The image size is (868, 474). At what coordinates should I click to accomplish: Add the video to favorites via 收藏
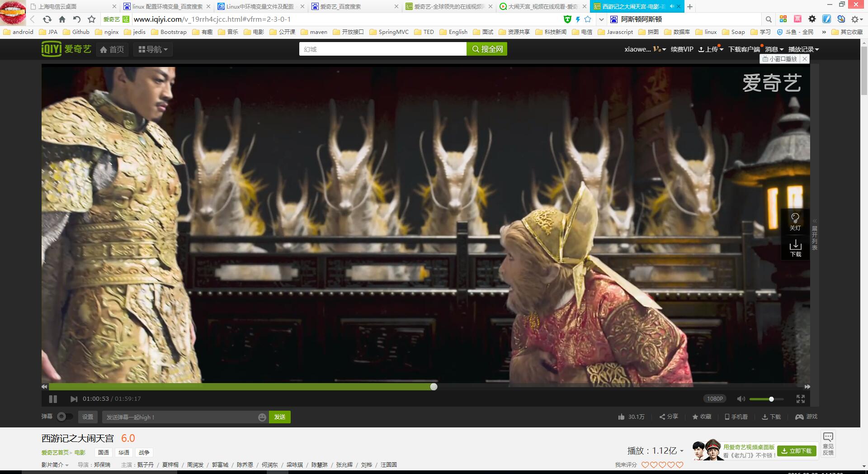(702, 417)
